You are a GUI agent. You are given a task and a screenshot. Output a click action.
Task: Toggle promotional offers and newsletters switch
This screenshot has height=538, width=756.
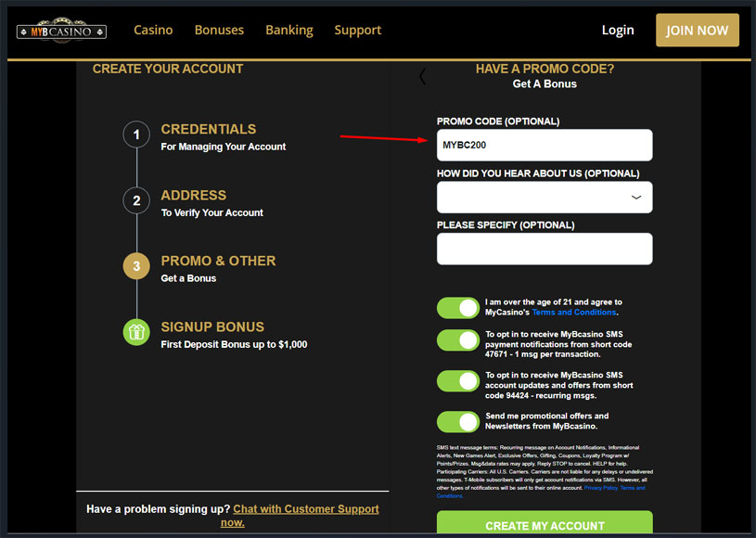pos(458,422)
